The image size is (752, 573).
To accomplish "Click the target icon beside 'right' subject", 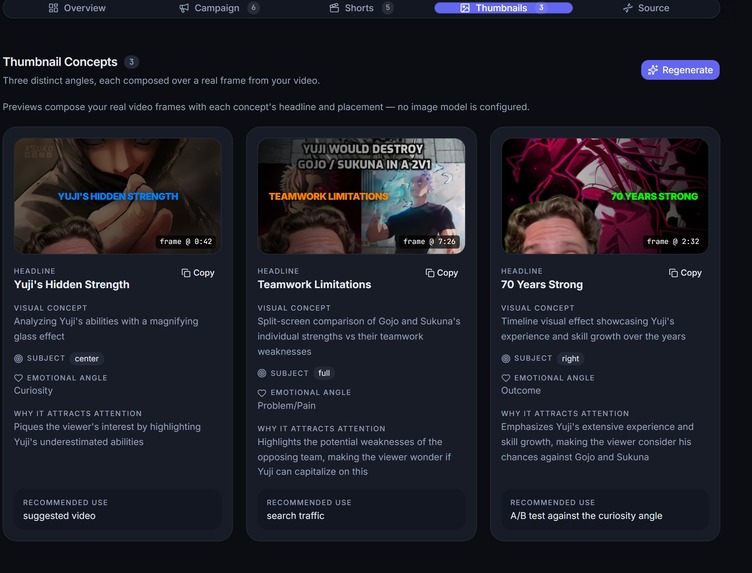I will (x=505, y=359).
